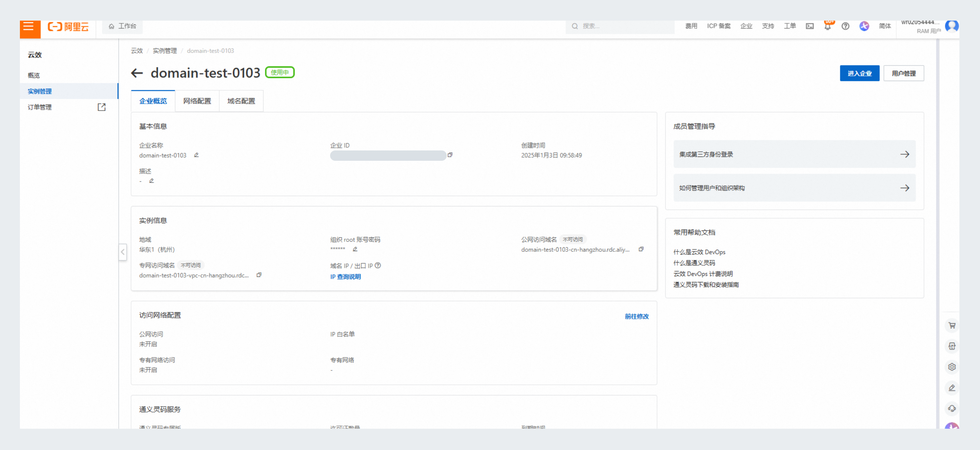This screenshot has height=450, width=980.
Task: Open 订单管理 in the sidebar
Action: (x=39, y=108)
